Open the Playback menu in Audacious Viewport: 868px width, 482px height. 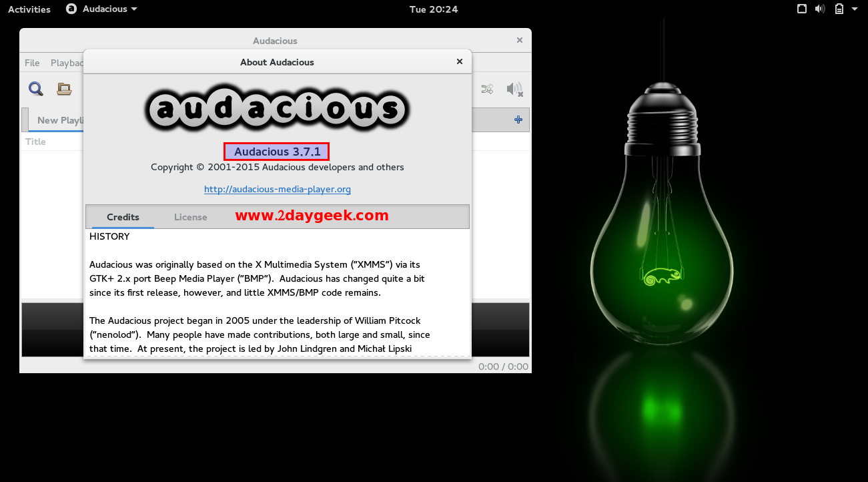pyautogui.click(x=67, y=63)
